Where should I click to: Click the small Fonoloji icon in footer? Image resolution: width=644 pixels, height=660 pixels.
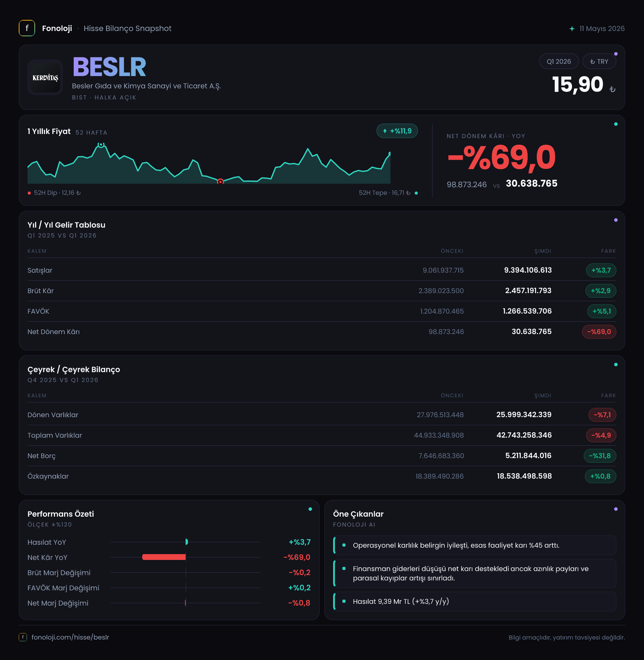tap(23, 637)
